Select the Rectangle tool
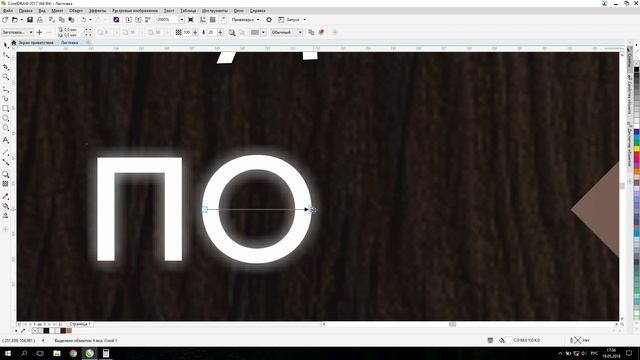This screenshot has width=640, height=360. pos(6,109)
